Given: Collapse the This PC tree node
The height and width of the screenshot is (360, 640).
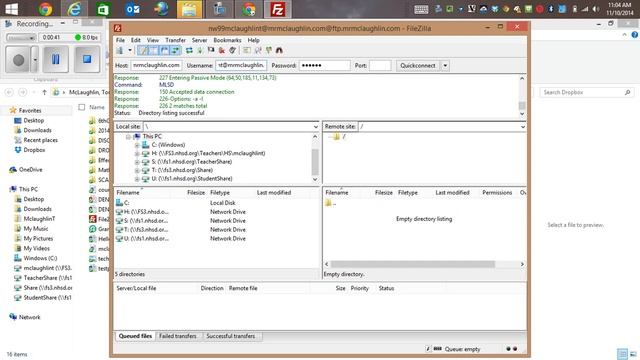Looking at the screenshot, I should pos(128,137).
